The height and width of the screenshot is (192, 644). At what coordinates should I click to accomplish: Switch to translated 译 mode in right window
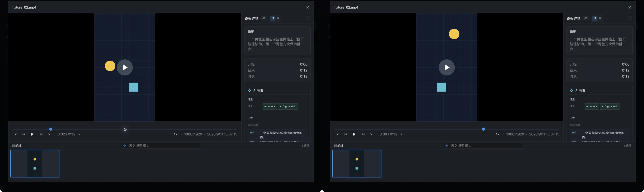(x=595, y=18)
